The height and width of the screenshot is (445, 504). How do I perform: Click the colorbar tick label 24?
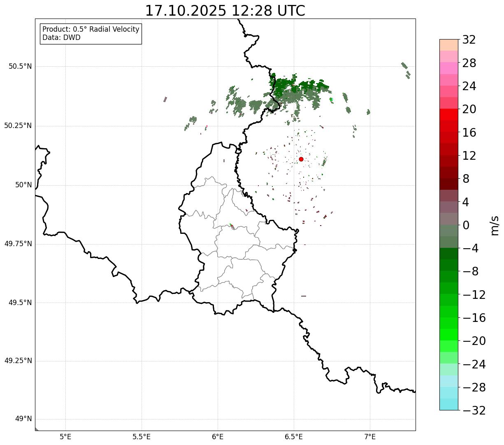coord(469,86)
